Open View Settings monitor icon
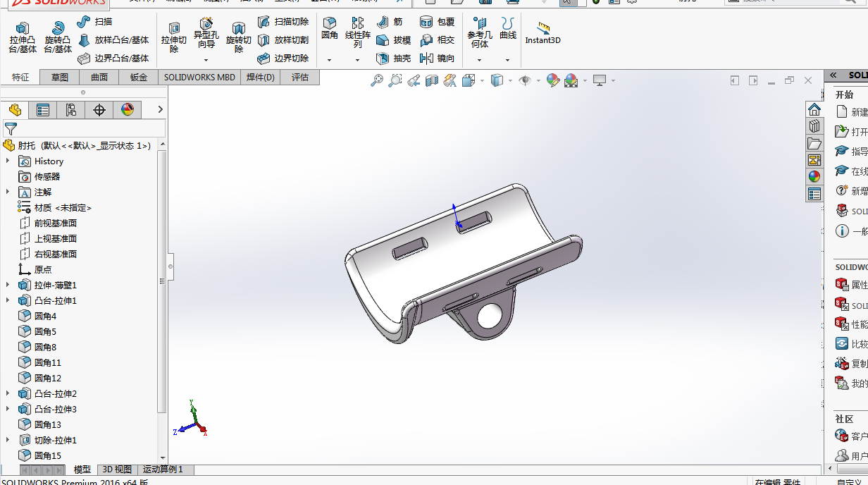The image size is (868, 485). point(600,80)
